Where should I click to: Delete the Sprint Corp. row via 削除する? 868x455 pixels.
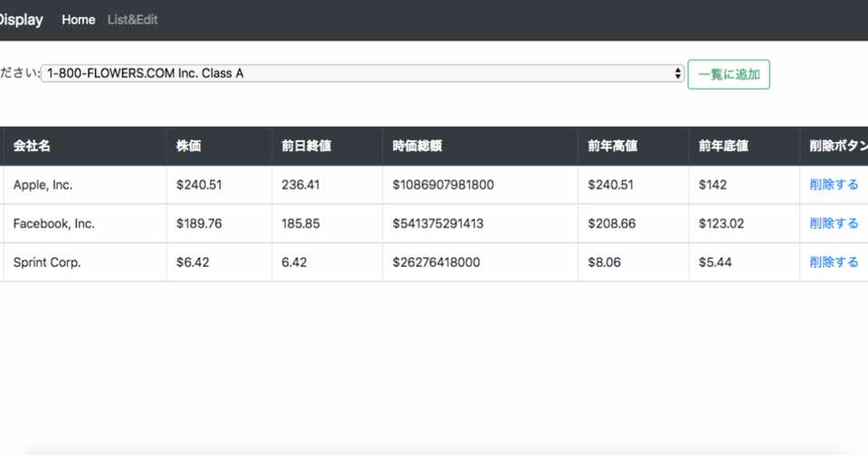pos(834,261)
